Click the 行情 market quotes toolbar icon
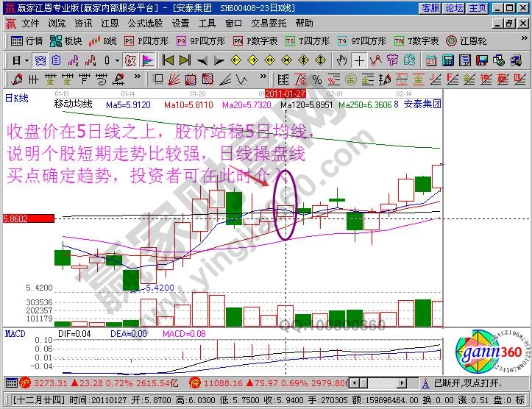Image resolution: width=532 pixels, height=409 pixels. point(28,40)
